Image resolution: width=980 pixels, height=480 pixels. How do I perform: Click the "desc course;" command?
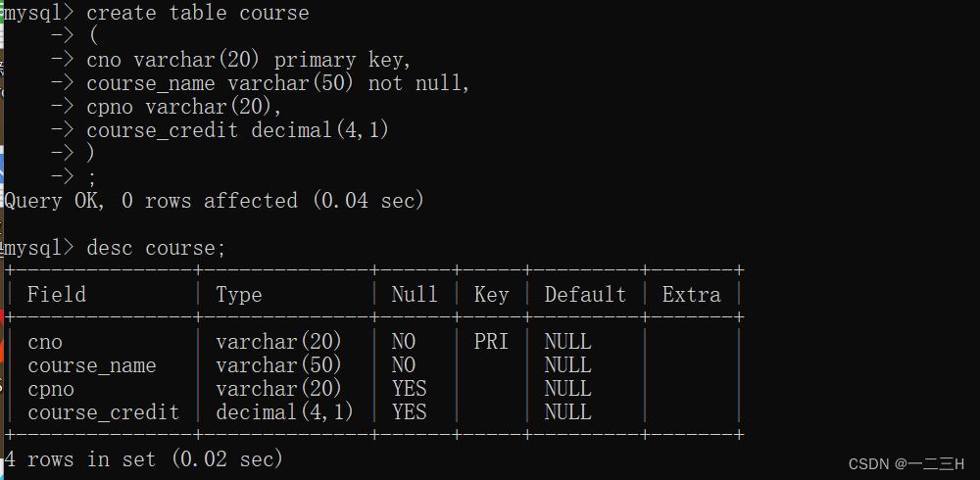click(156, 248)
